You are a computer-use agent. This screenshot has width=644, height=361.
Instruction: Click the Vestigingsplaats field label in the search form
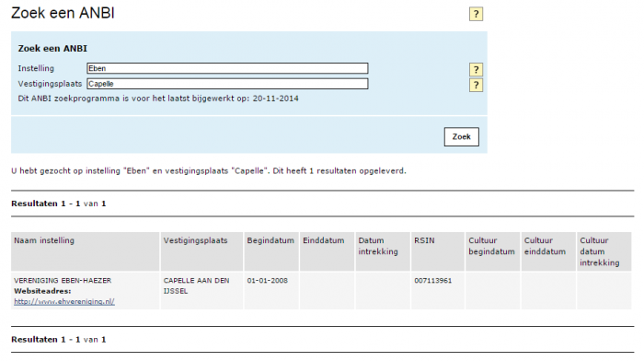50,84
